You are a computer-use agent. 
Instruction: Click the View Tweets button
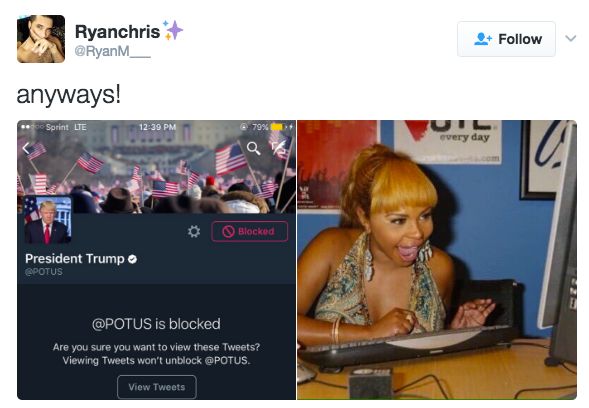pyautogui.click(x=157, y=387)
